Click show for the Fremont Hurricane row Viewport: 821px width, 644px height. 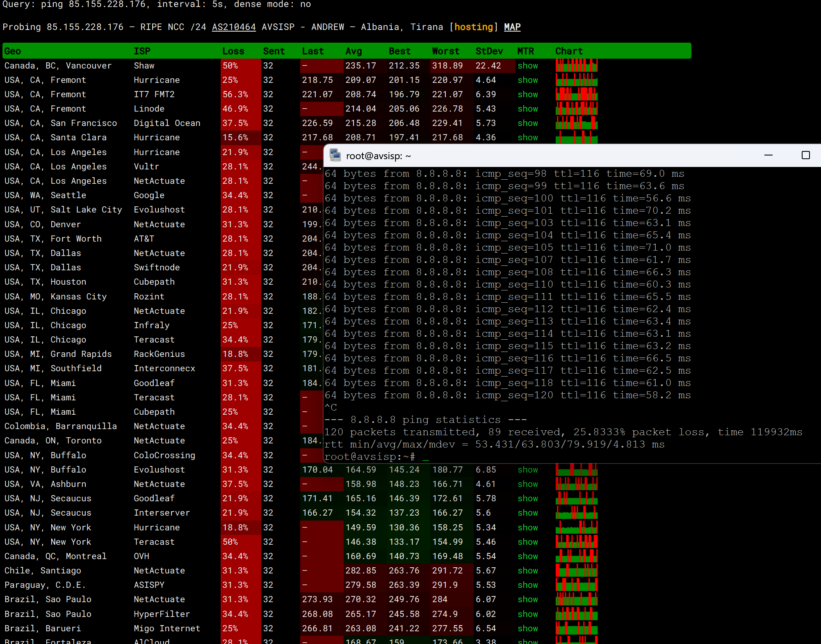tap(528, 80)
